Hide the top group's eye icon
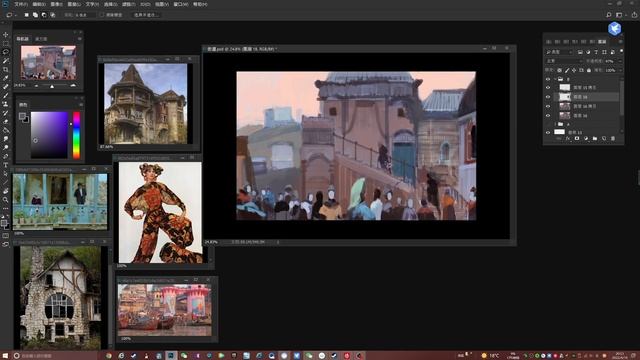Image resolution: width=640 pixels, height=360 pixels. pos(548,79)
